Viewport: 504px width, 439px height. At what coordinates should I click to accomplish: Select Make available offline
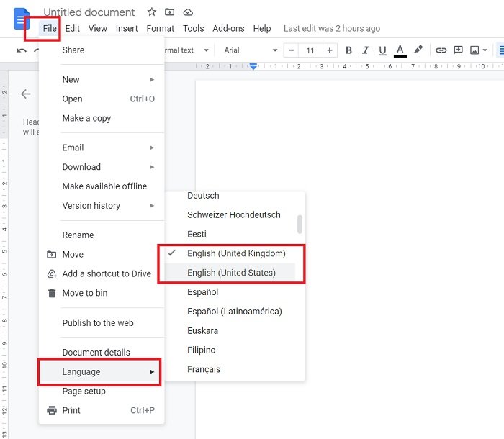click(x=102, y=186)
